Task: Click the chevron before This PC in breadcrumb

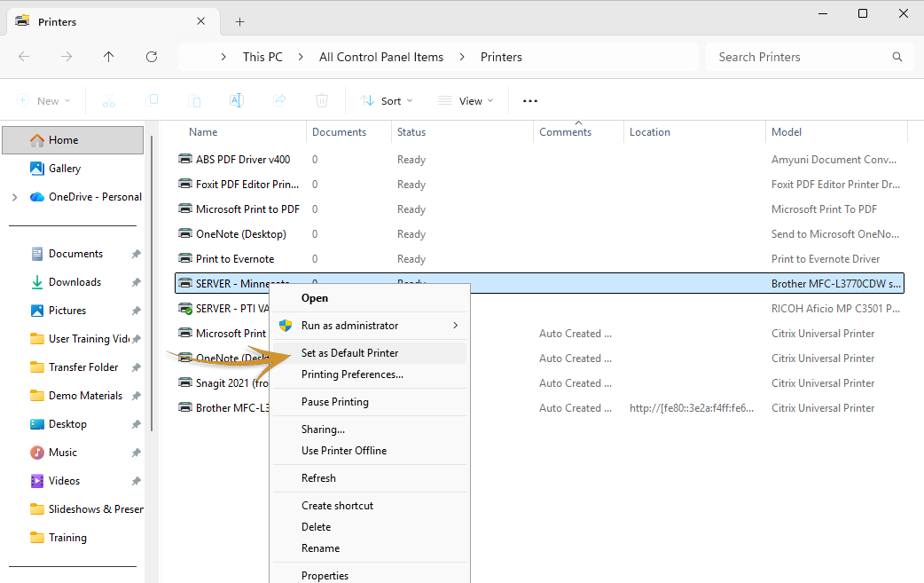Action: [x=223, y=57]
